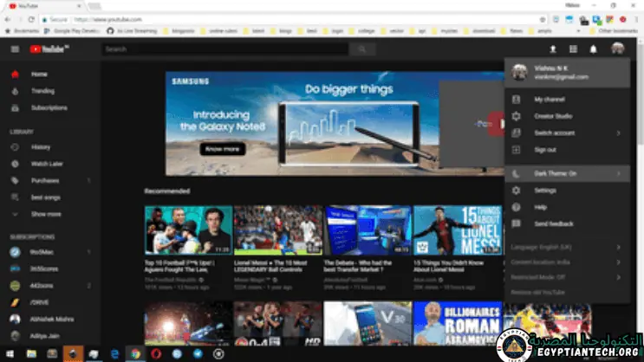Open Watch Later in Library

click(x=47, y=164)
